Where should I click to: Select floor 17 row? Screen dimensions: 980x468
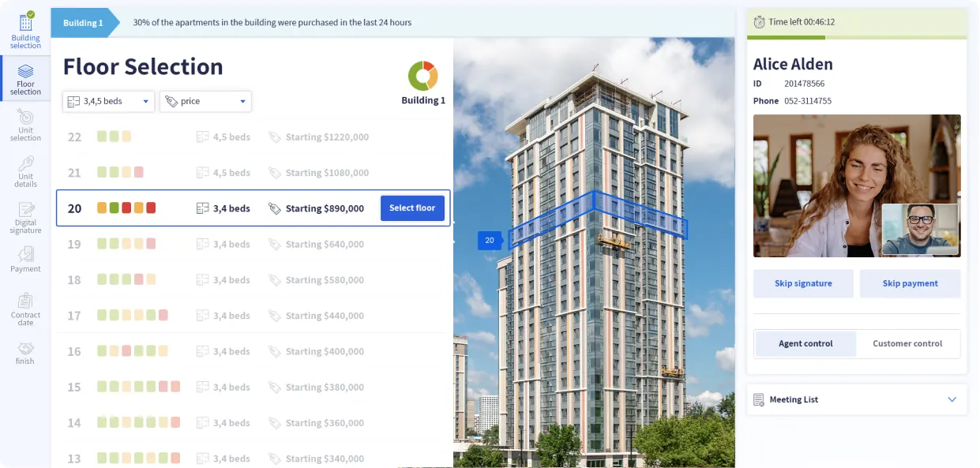[253, 316]
